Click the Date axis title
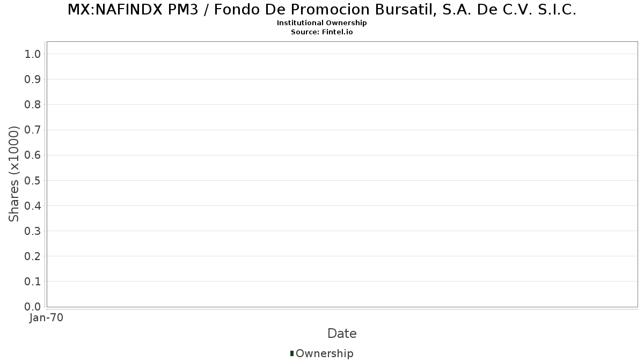This screenshot has height=362, width=644. pos(342,334)
